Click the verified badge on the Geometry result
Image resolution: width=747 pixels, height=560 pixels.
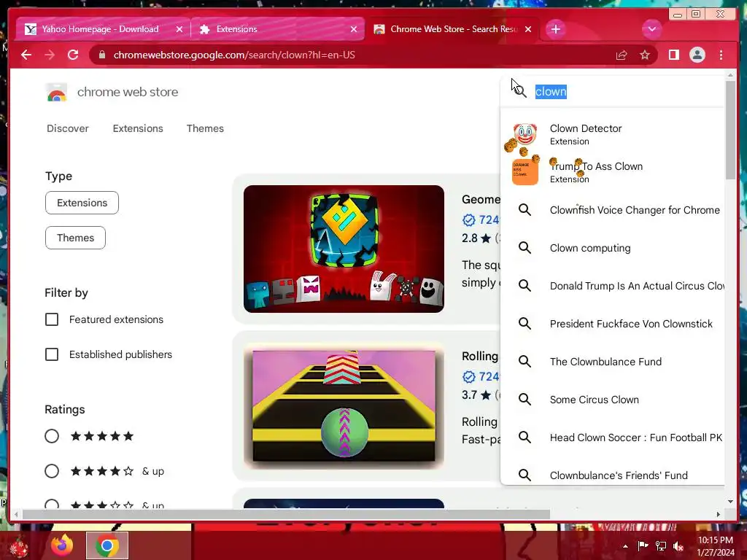point(469,220)
